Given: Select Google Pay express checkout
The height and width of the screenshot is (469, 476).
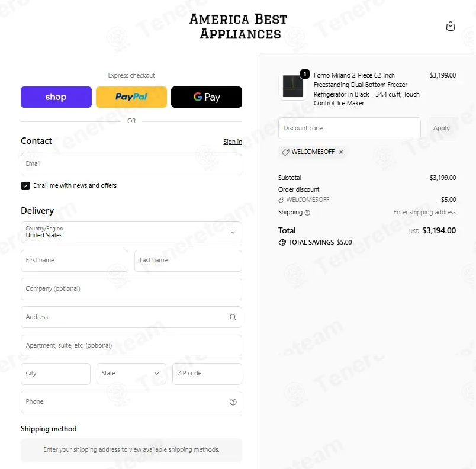Looking at the screenshot, I should (207, 97).
